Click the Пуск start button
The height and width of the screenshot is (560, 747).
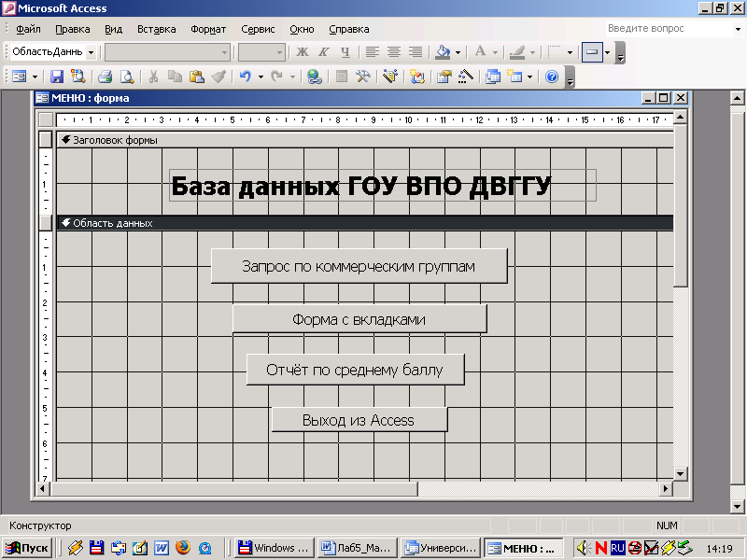tap(27, 548)
